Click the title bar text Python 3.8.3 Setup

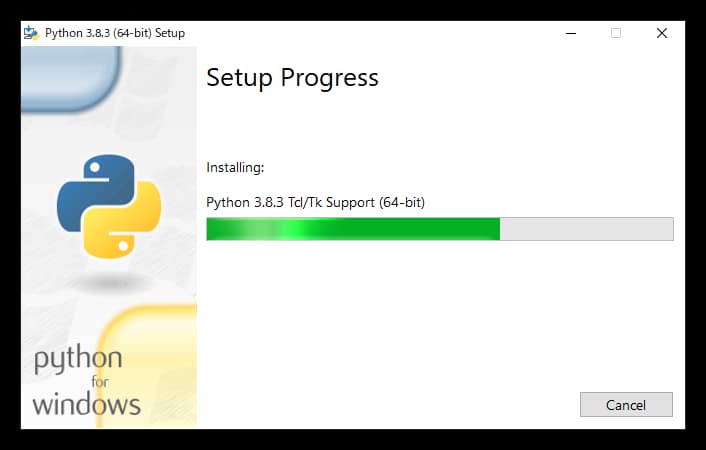[115, 33]
